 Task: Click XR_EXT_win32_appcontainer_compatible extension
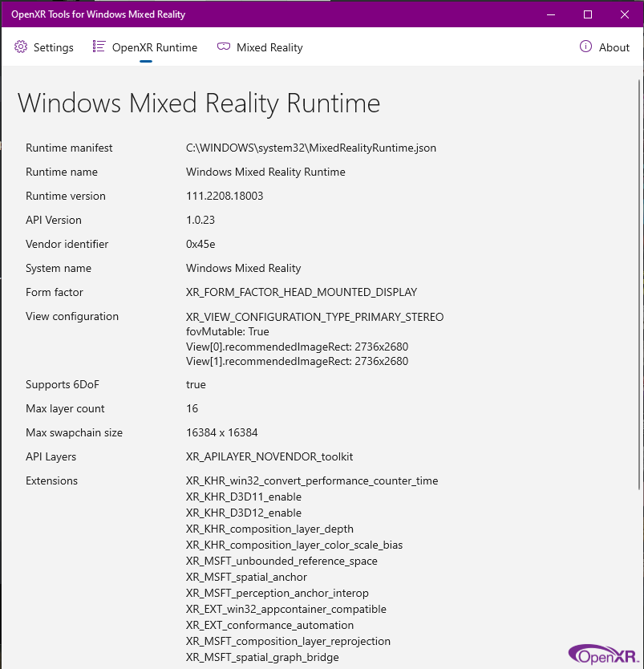coord(286,610)
